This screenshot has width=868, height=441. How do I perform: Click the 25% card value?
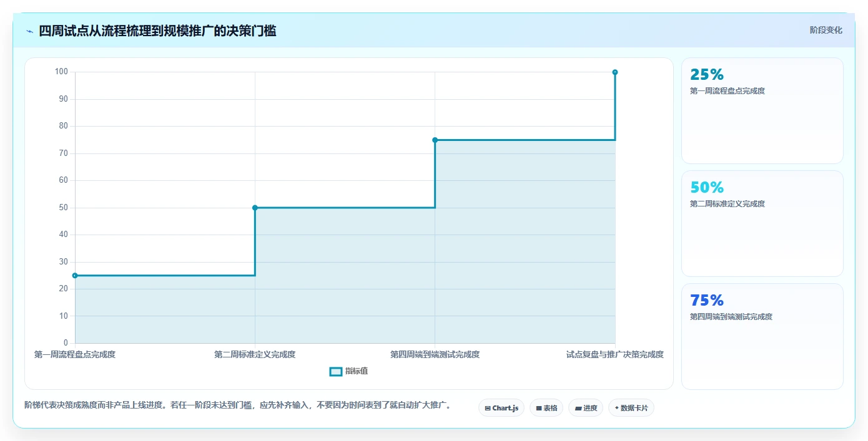[707, 75]
